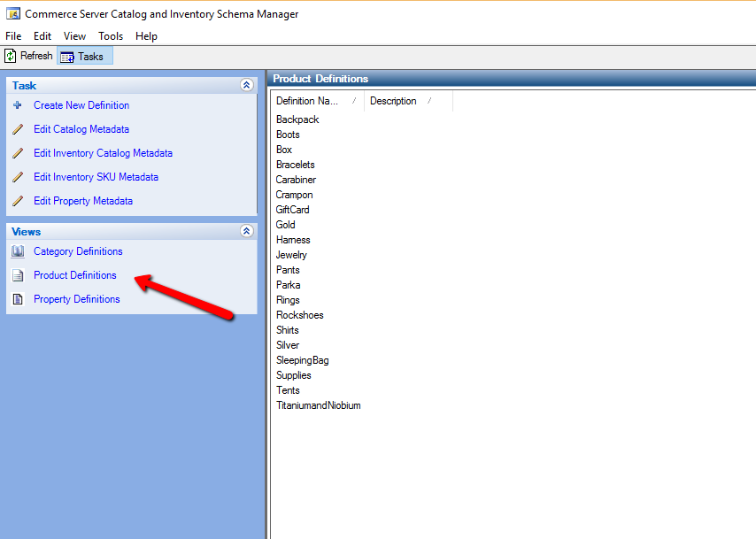Viewport: 756px width, 539px height.
Task: Click the Create New Definition link
Action: (x=81, y=105)
